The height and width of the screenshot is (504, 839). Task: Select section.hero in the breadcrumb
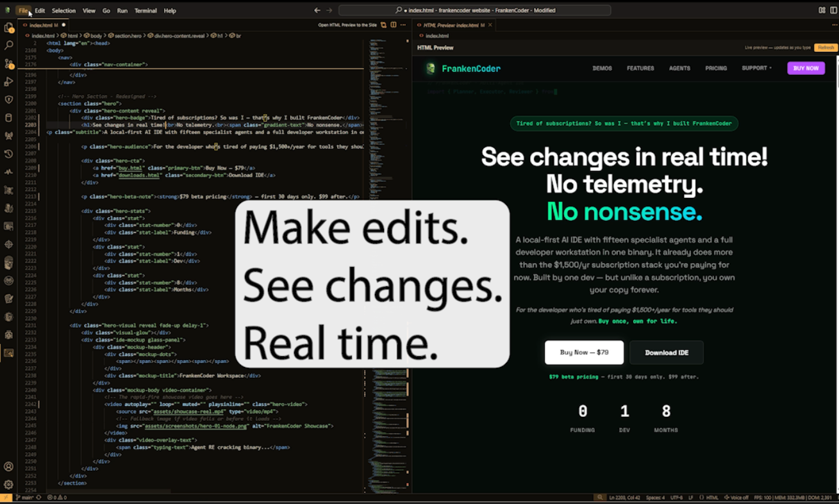click(x=124, y=36)
